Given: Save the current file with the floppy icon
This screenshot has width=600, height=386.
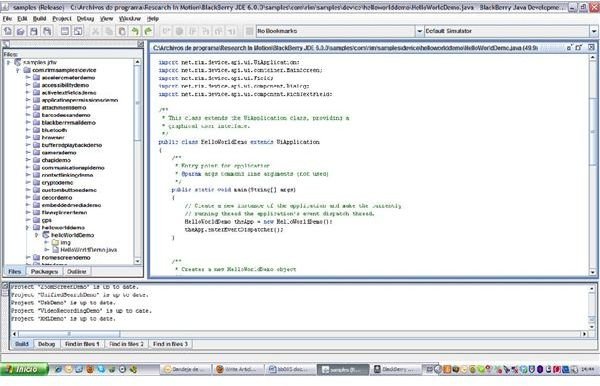Looking at the screenshot, I should click(x=34, y=31).
